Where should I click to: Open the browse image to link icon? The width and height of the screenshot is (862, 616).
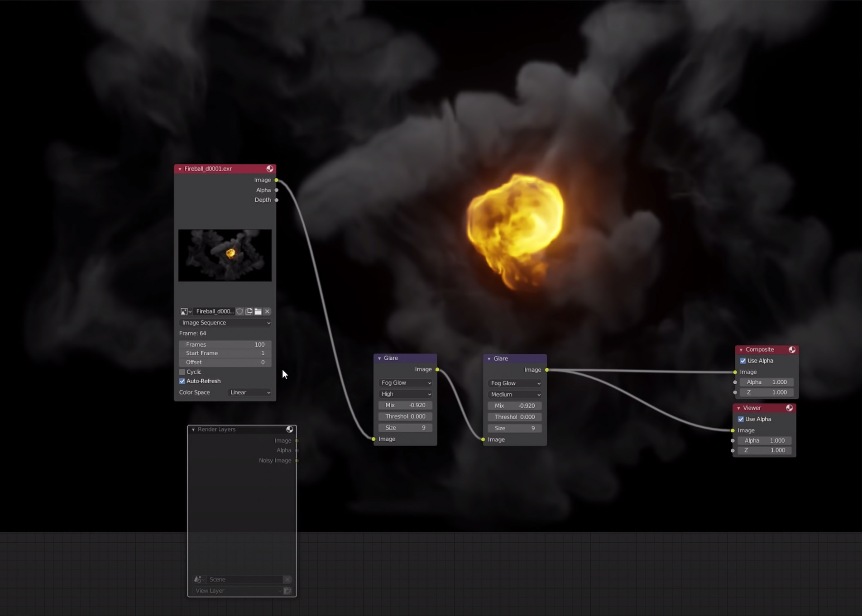tap(185, 311)
